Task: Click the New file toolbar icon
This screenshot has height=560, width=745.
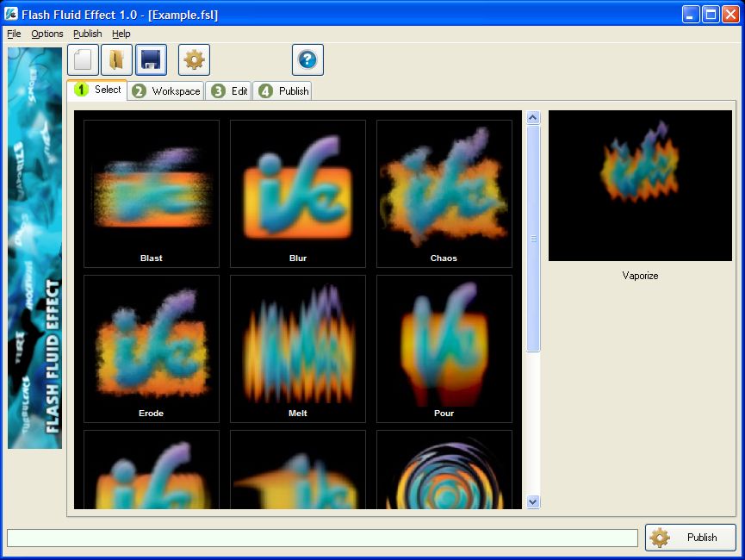Action: tap(83, 60)
